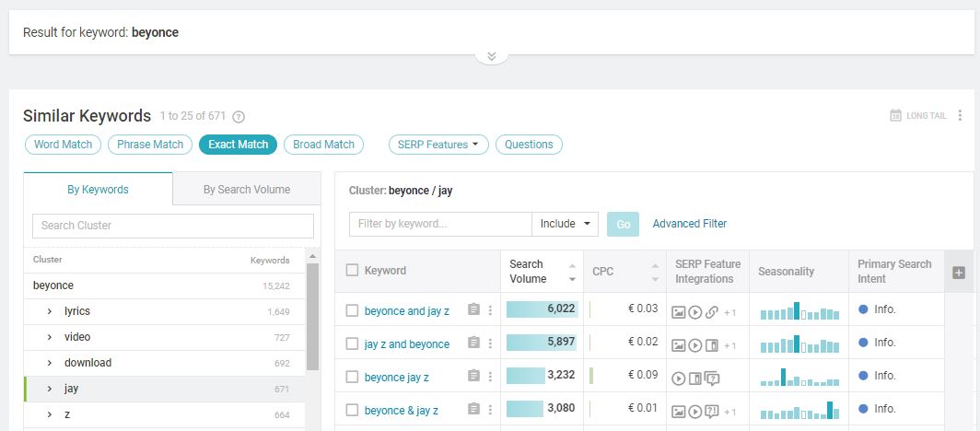Check the 'beyonce jay z' row checkbox
The height and width of the screenshot is (431, 980).
(x=353, y=377)
